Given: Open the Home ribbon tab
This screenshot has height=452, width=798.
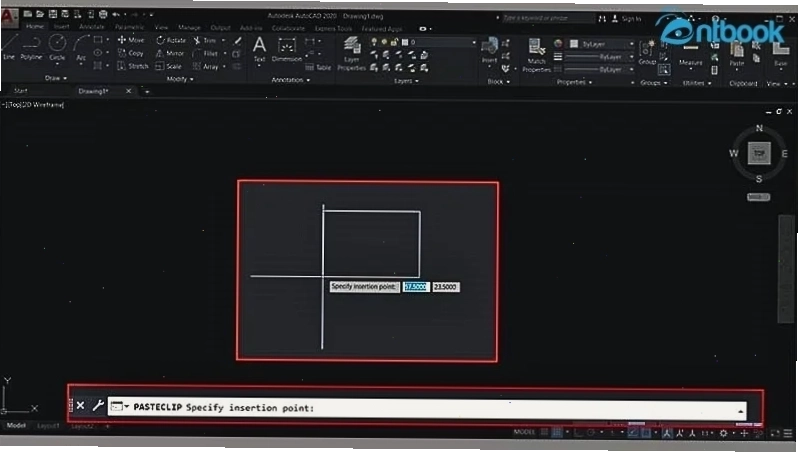Looking at the screenshot, I should click(x=35, y=26).
